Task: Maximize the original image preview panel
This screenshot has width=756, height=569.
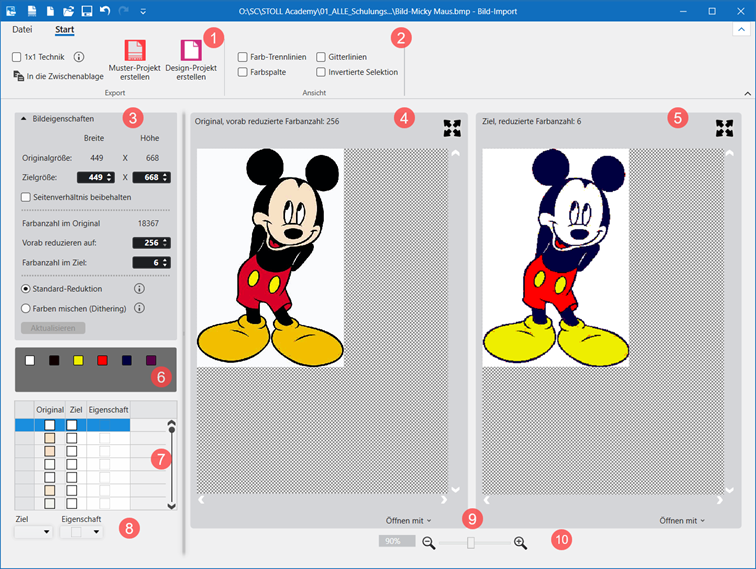Action: coord(453,128)
